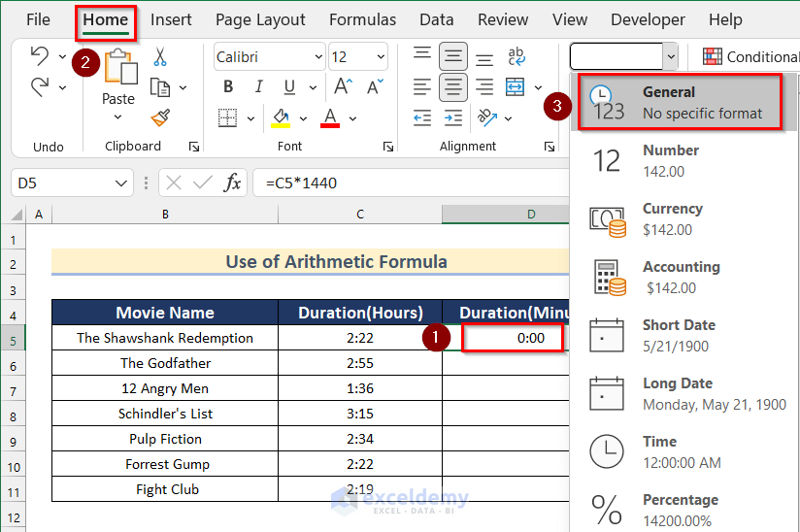Click the formula bar Cancel X
Image resolution: width=800 pixels, height=532 pixels.
[x=174, y=183]
